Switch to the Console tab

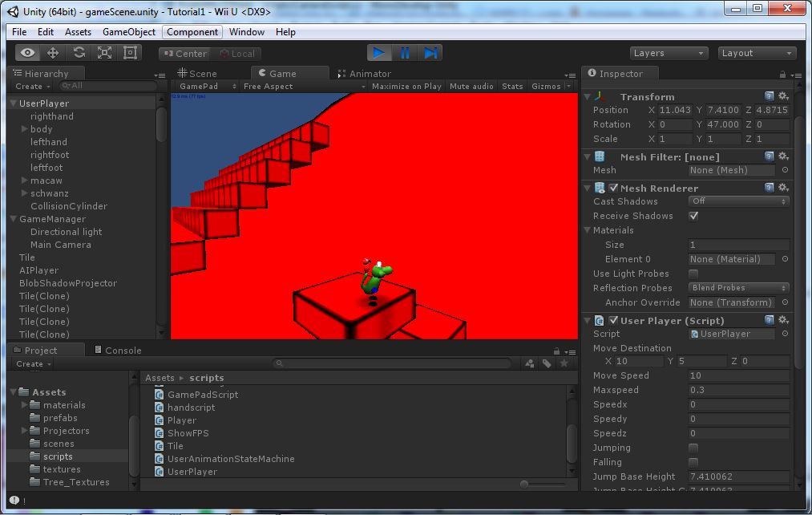coord(118,351)
